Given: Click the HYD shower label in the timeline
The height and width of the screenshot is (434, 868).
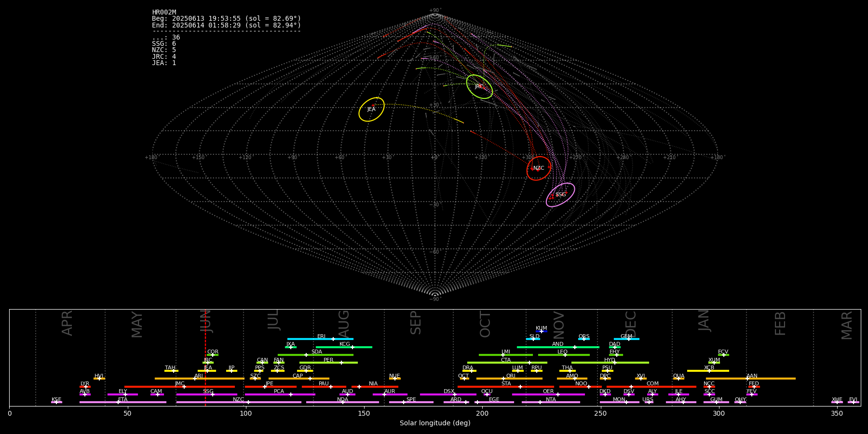Looking at the screenshot, I should (610, 360).
